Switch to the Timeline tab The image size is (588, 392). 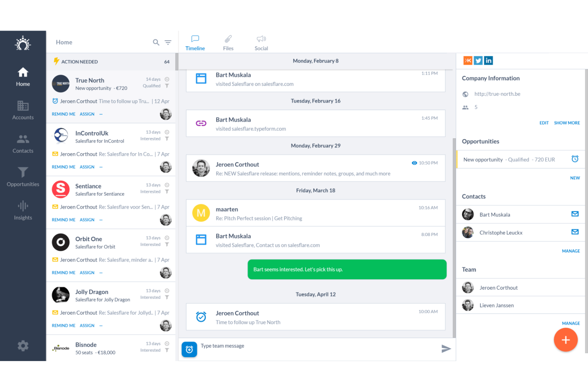(x=195, y=43)
